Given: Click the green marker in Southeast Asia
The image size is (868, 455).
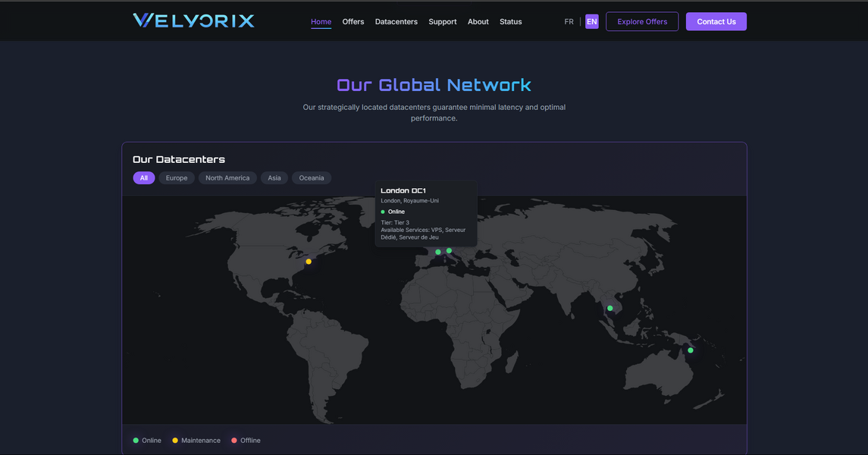Looking at the screenshot, I should [x=610, y=309].
